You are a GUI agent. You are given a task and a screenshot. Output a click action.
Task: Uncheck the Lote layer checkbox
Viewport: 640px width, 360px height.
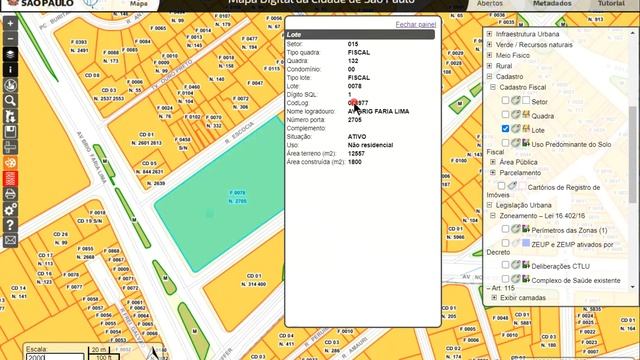(505, 129)
